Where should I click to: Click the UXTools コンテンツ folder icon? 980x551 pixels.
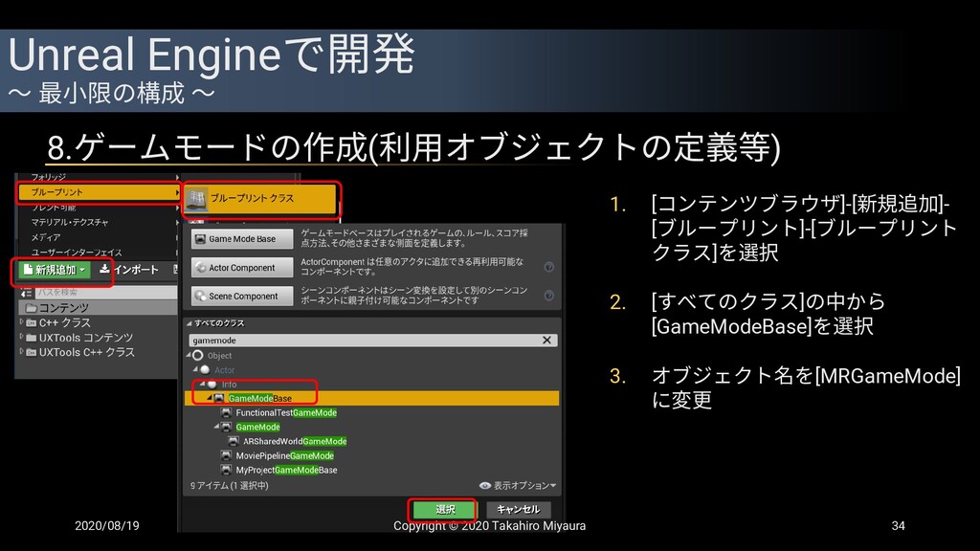click(32, 338)
